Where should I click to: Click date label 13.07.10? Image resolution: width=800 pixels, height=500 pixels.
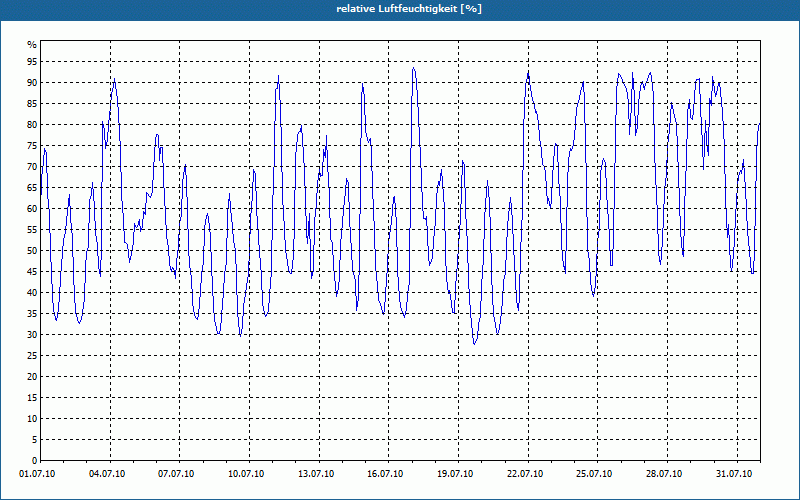coord(316,474)
